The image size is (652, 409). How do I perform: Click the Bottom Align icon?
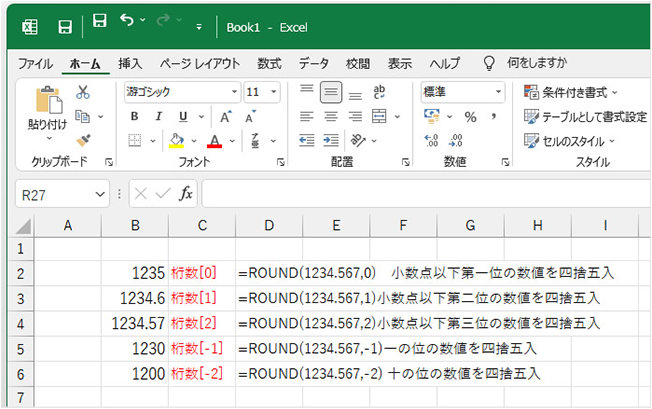tap(355, 96)
